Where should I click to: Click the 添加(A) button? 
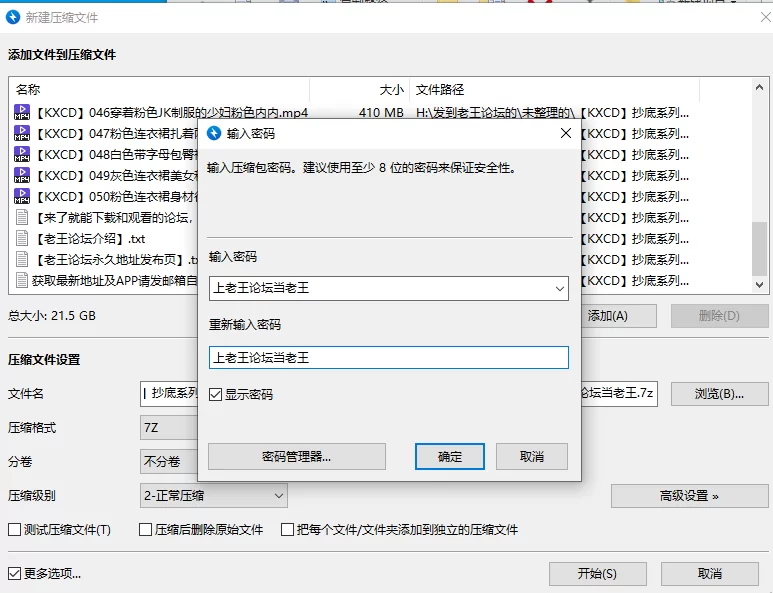point(619,315)
